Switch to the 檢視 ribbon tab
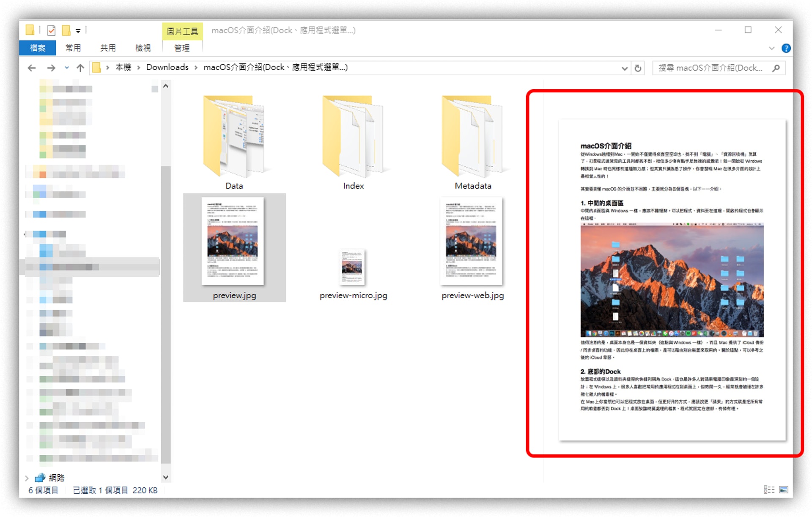 click(x=143, y=48)
